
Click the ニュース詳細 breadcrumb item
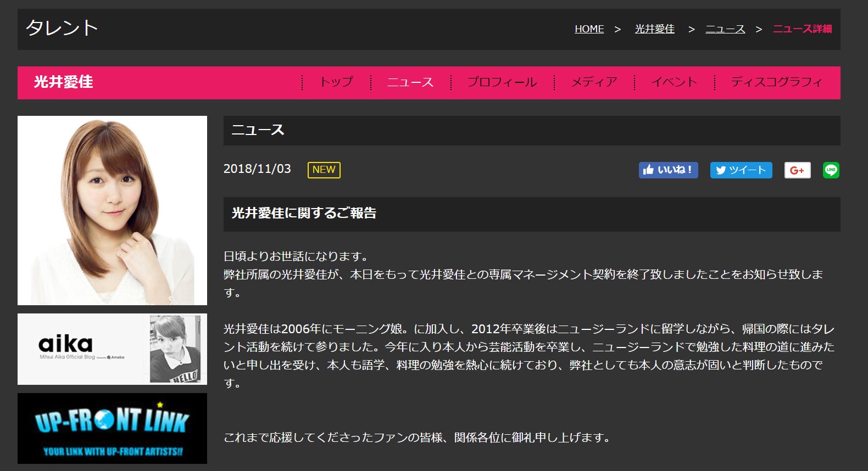click(x=802, y=29)
